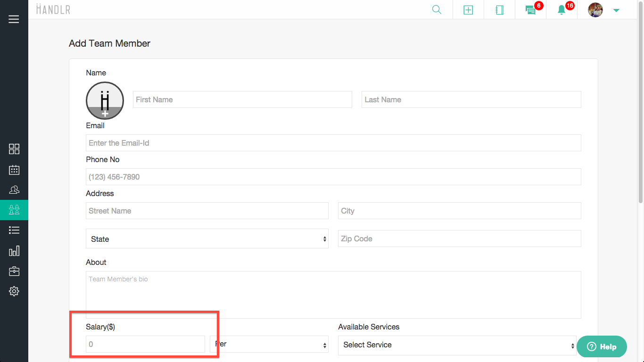This screenshot has width=644, height=362.
Task: Click the Help button
Action: click(x=602, y=346)
